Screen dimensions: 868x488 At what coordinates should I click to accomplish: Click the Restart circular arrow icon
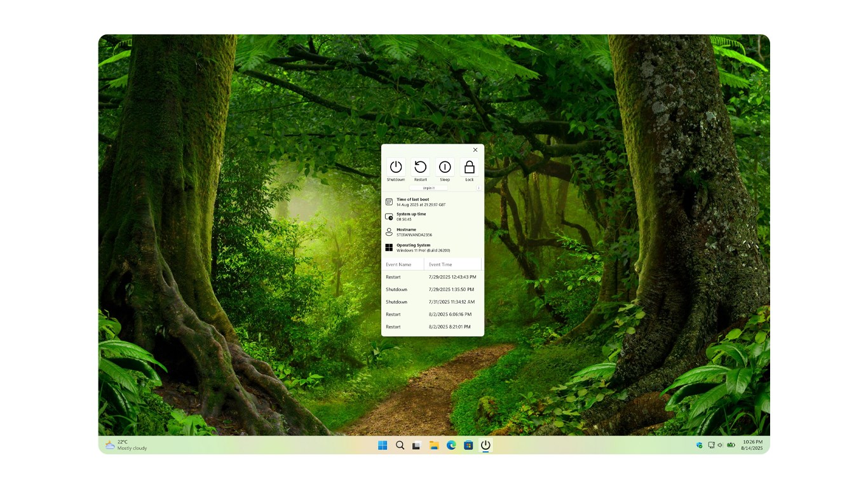tap(421, 167)
